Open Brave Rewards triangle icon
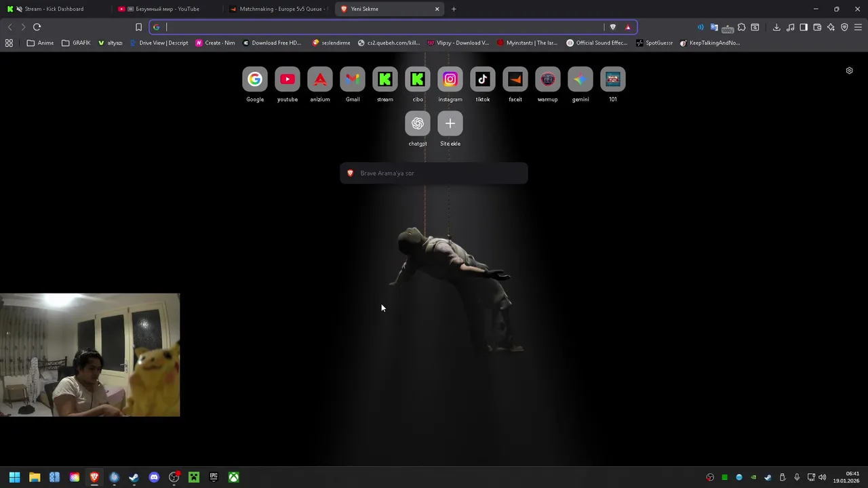The width and height of the screenshot is (868, 488). (x=628, y=27)
